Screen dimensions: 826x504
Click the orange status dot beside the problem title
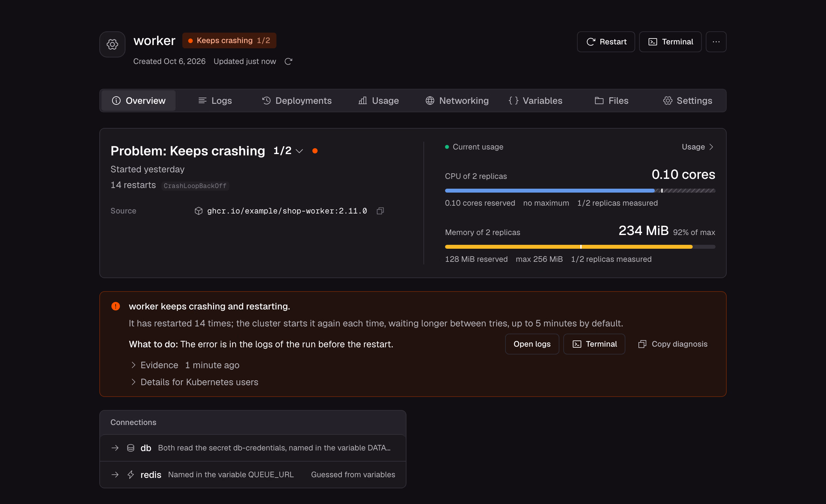coord(315,151)
